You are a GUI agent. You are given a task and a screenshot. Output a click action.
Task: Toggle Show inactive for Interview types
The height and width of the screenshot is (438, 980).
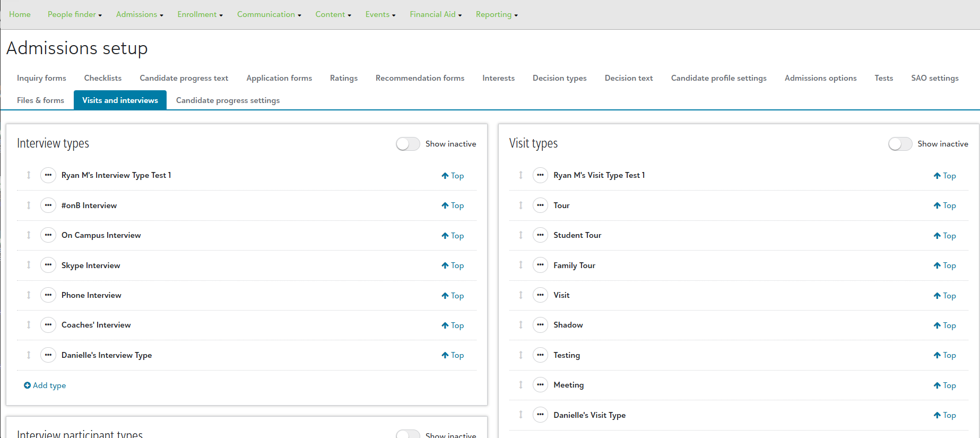(x=407, y=144)
